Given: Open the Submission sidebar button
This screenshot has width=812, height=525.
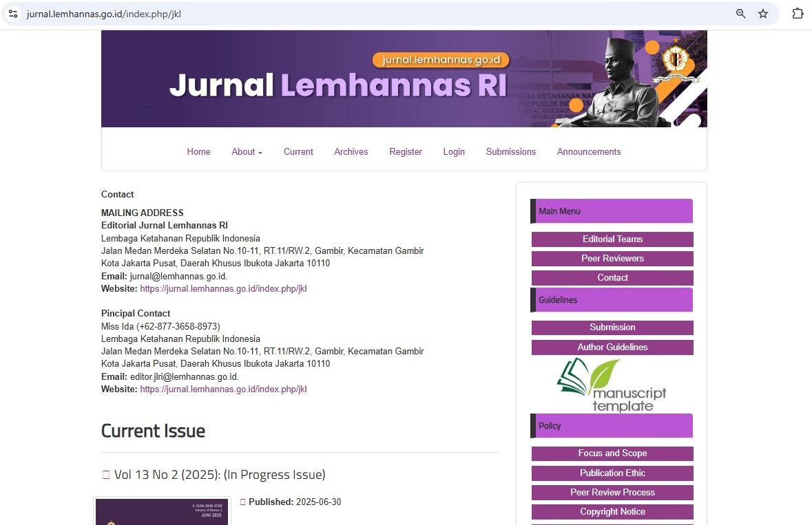Looking at the screenshot, I should pos(612,327).
